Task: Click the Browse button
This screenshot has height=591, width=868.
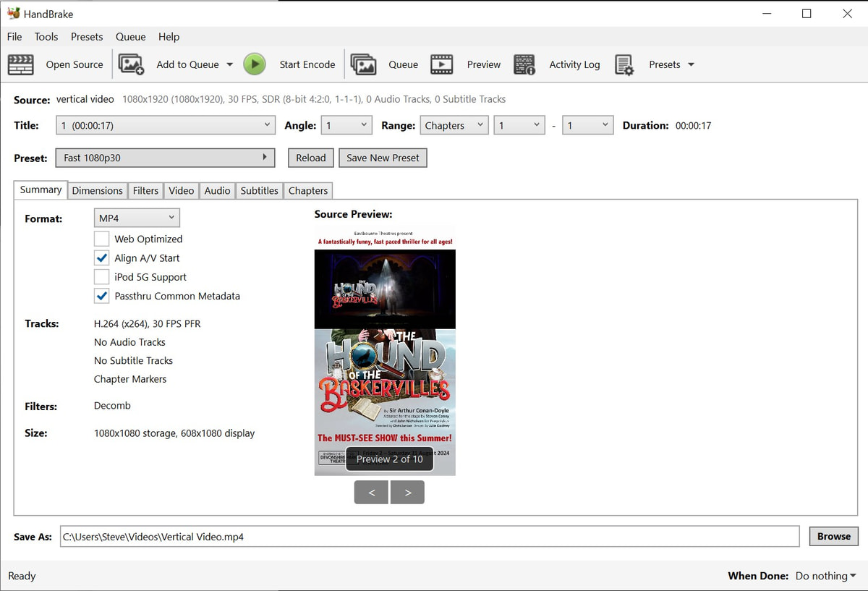Action: [x=833, y=536]
